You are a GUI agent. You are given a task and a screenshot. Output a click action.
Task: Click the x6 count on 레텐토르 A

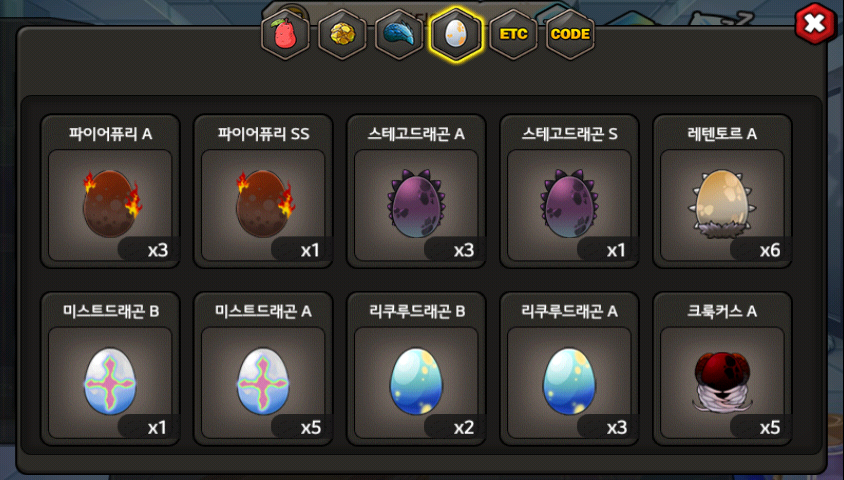pyautogui.click(x=770, y=250)
